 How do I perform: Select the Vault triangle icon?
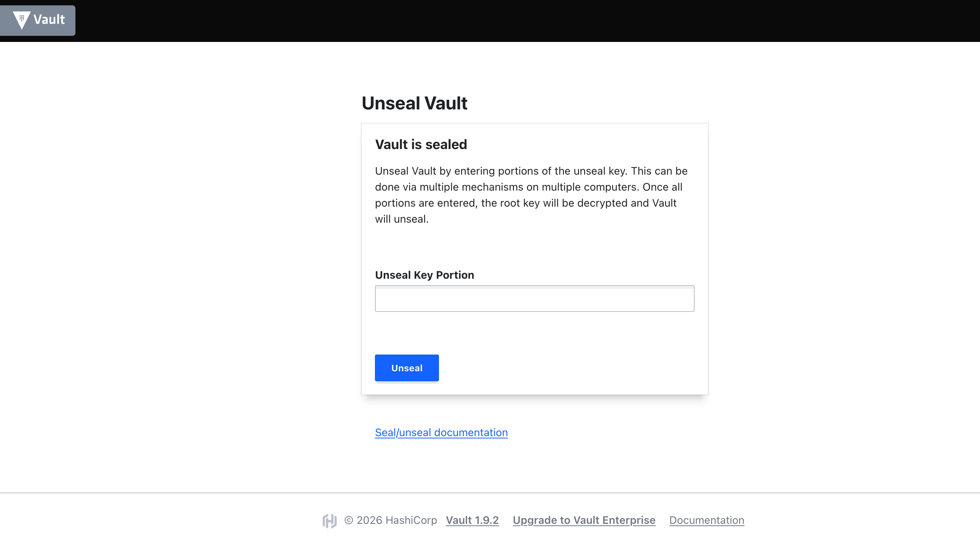coord(22,20)
